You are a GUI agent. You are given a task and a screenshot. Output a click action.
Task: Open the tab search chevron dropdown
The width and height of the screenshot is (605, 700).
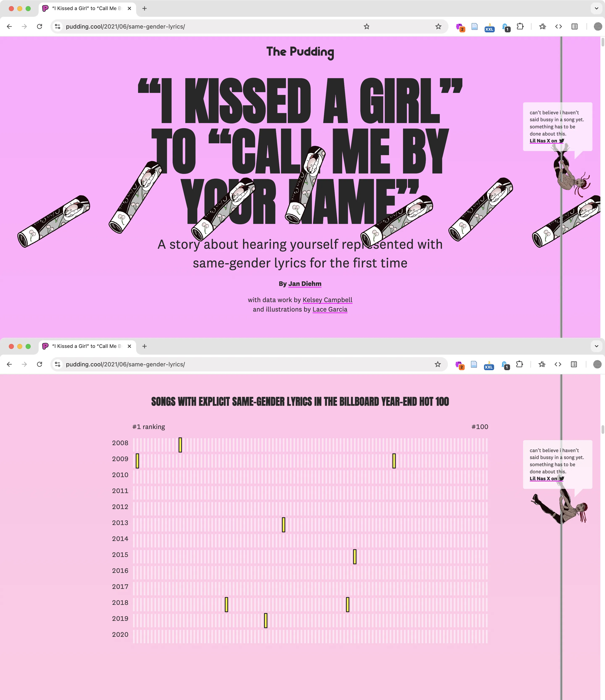tap(596, 8)
